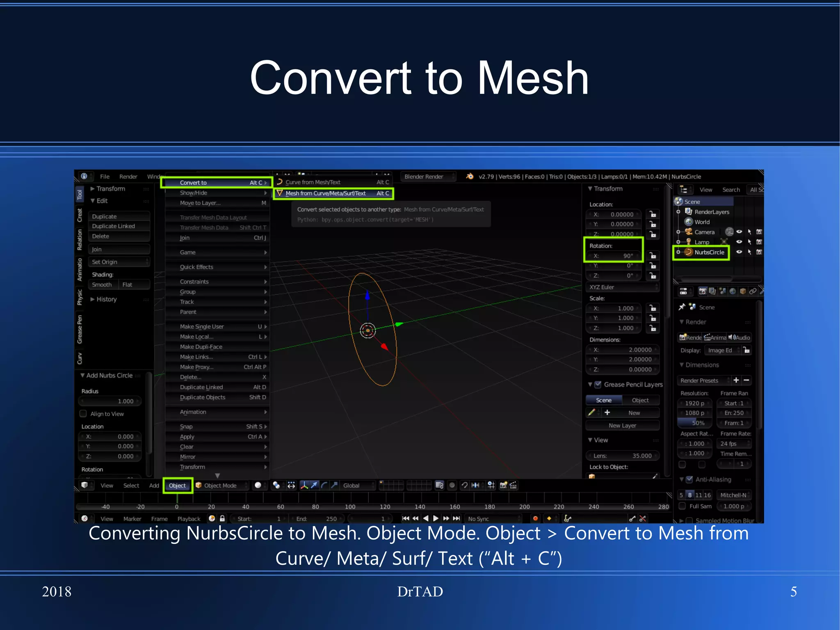
Task: Open the Global orientation dropdown
Action: point(358,485)
